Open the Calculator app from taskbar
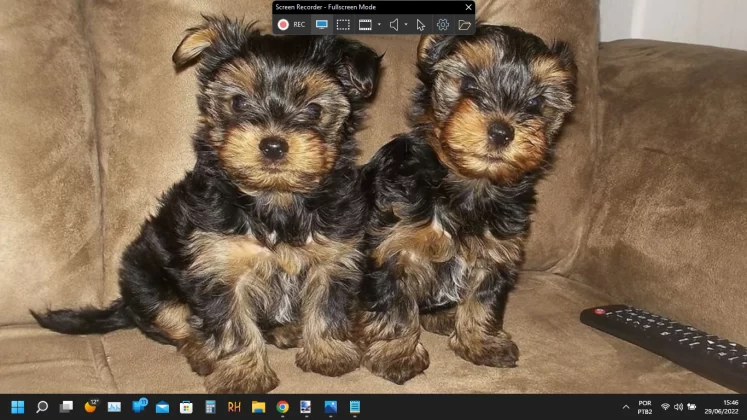This screenshot has height=420, width=747. coord(210,407)
